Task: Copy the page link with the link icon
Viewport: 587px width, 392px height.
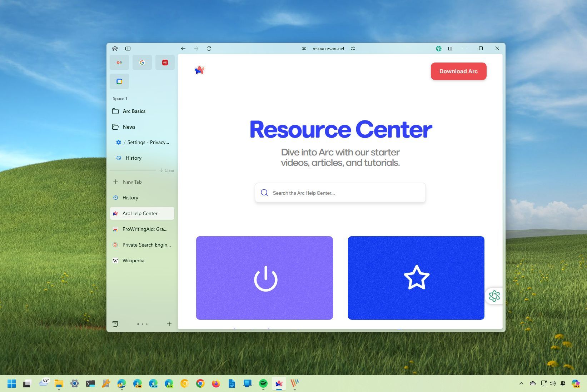Action: click(x=303, y=48)
